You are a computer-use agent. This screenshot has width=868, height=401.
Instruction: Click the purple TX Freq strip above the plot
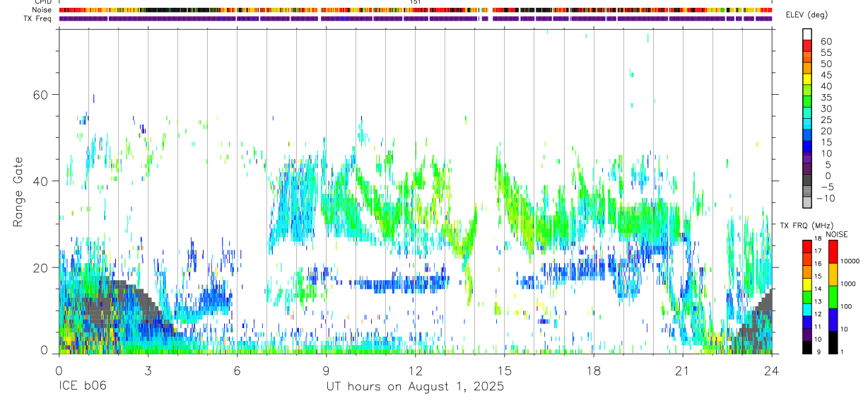pos(416,18)
